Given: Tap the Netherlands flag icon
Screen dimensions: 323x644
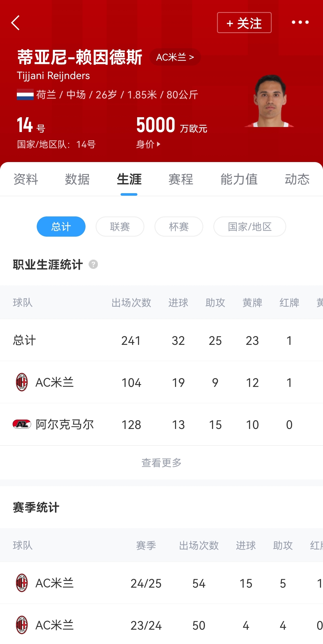Looking at the screenshot, I should click(25, 95).
